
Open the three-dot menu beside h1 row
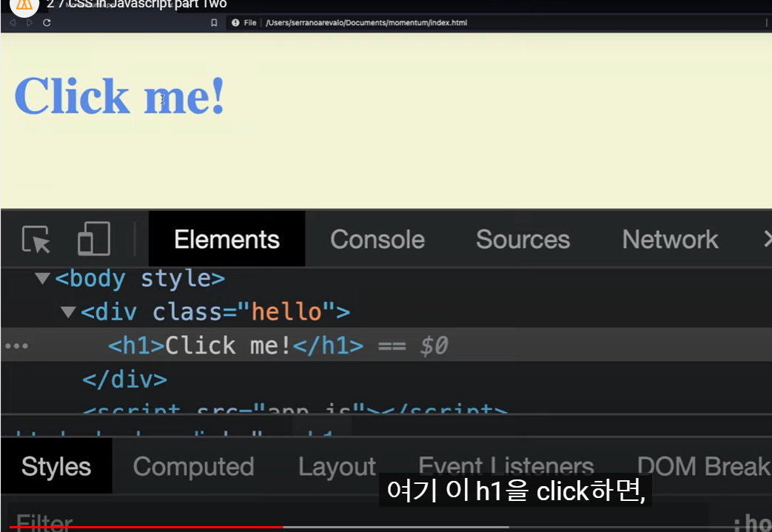[x=17, y=346]
